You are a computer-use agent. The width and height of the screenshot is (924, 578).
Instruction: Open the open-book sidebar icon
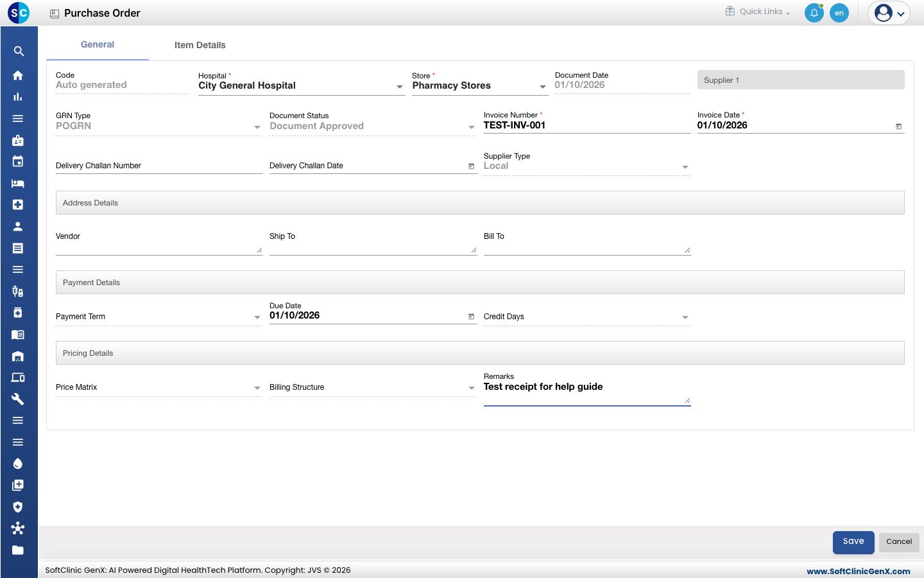pyautogui.click(x=18, y=335)
